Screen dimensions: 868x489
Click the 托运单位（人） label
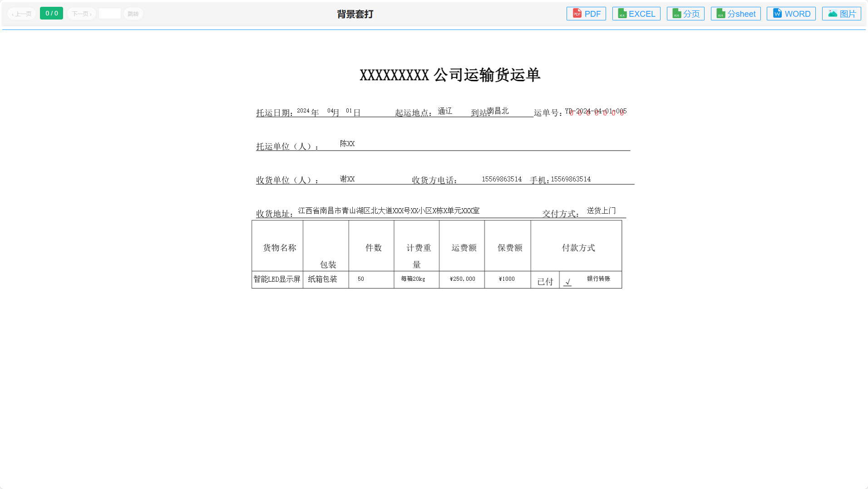[x=287, y=147]
